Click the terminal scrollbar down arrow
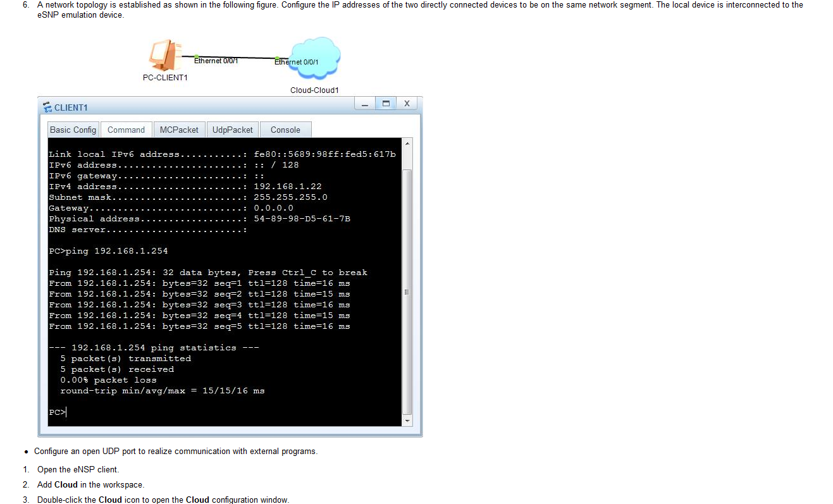833x504 pixels. coord(407,421)
